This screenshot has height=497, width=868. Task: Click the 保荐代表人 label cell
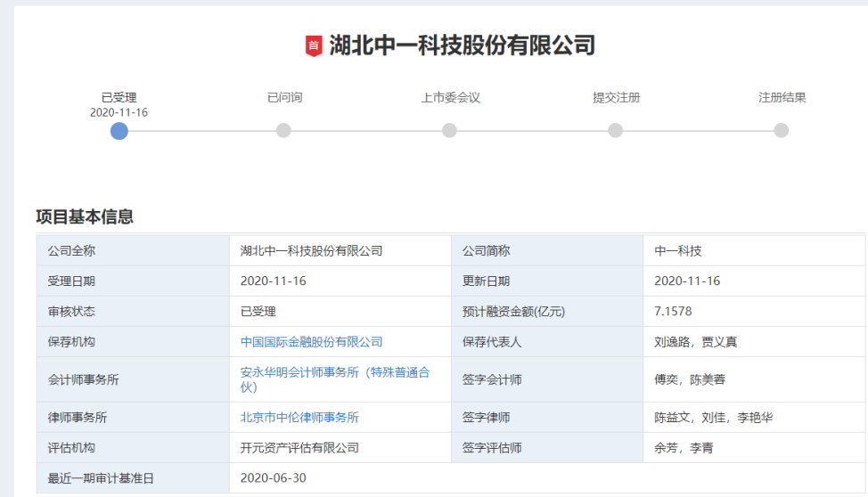coord(547,342)
